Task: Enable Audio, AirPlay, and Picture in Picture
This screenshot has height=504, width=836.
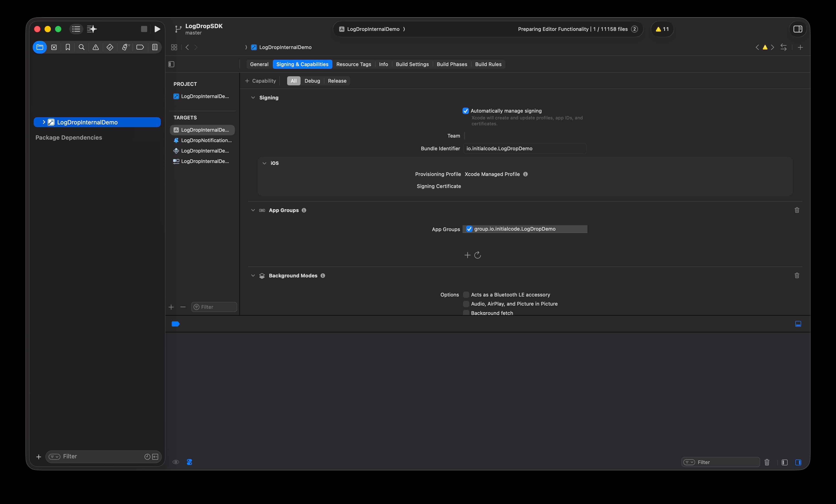Action: pyautogui.click(x=466, y=304)
